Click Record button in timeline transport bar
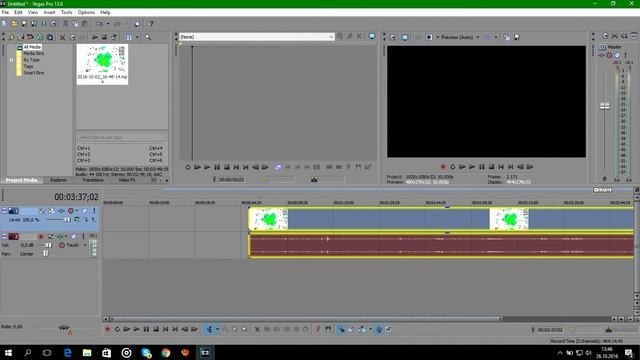Image resolution: width=640 pixels, height=360 pixels. tap(108, 329)
